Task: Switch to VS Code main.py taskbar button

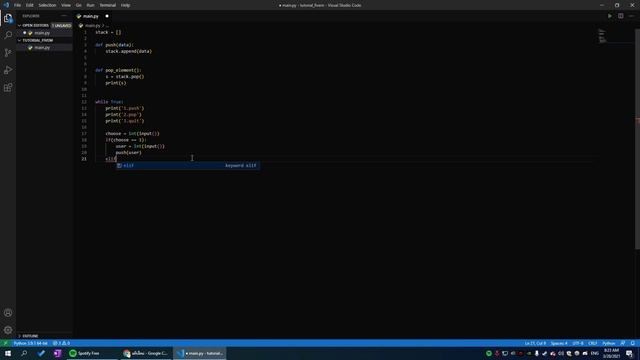Action: click(200, 353)
